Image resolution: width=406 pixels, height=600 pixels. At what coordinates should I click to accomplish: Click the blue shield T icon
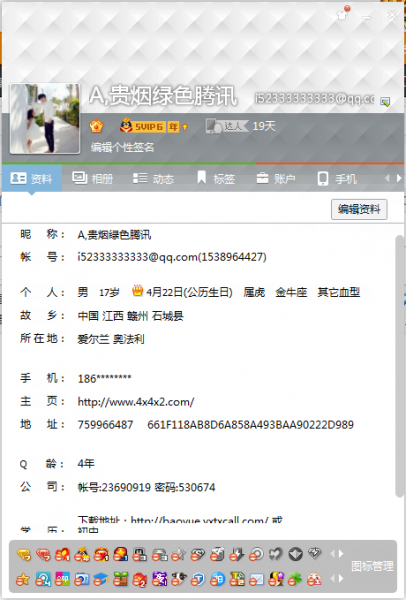pyautogui.click(x=198, y=579)
